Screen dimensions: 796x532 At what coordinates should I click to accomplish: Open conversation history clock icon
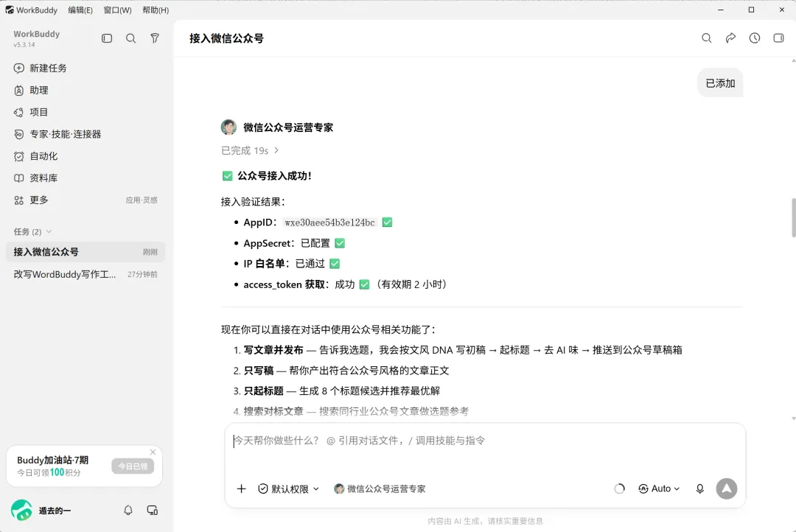[x=755, y=38]
